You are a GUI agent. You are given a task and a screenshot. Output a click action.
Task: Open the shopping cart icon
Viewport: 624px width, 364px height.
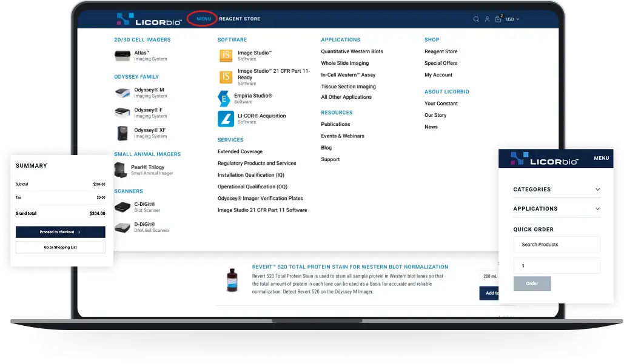(498, 19)
